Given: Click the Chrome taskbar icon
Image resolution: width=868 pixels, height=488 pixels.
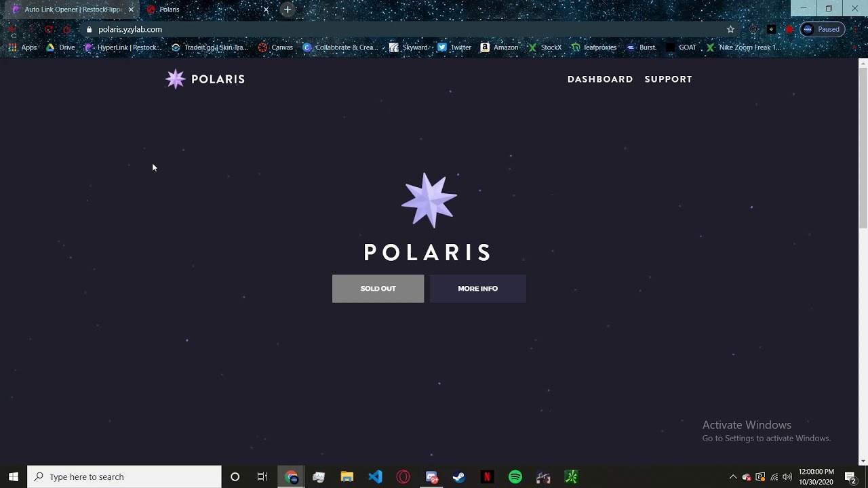Looking at the screenshot, I should [x=292, y=476].
